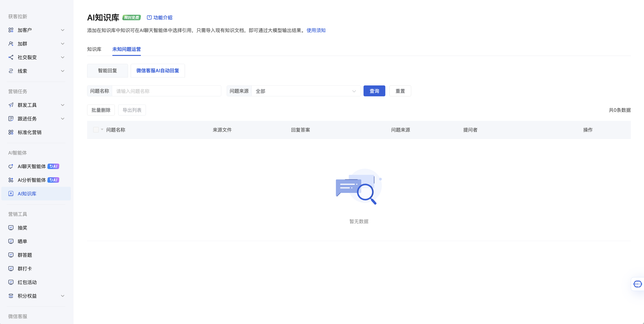Click the 群答题 sidebar icon
The image size is (644, 324).
[x=11, y=255]
